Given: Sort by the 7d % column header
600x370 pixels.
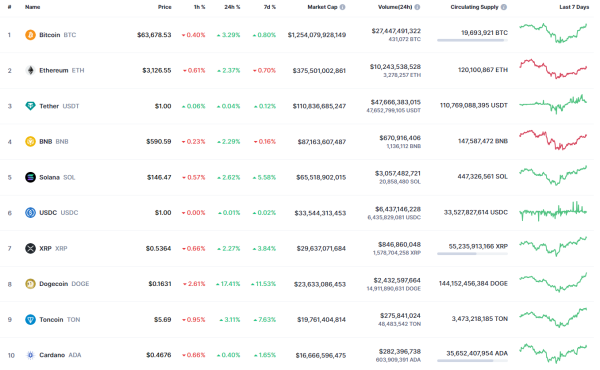Looking at the screenshot, I should [x=269, y=7].
